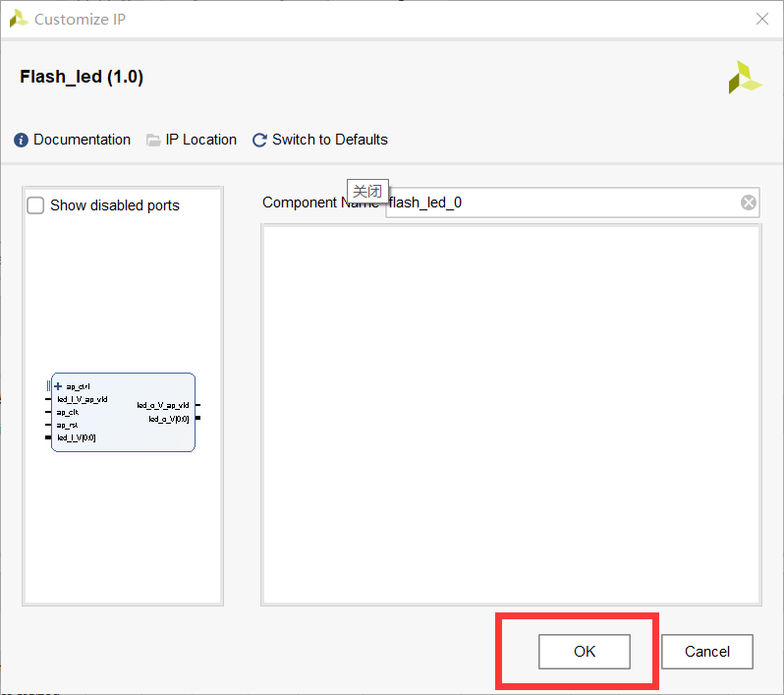Screen dimensions: 784x695
Task: Enable Show disabled ports checkbox
Action: 35,205
